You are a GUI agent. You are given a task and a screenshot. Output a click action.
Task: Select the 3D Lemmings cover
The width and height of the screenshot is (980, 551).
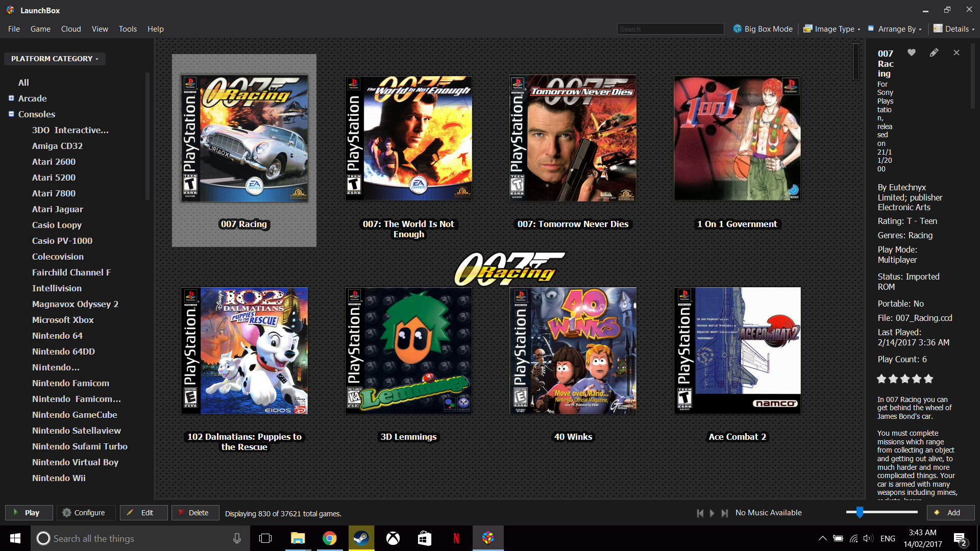(x=409, y=350)
